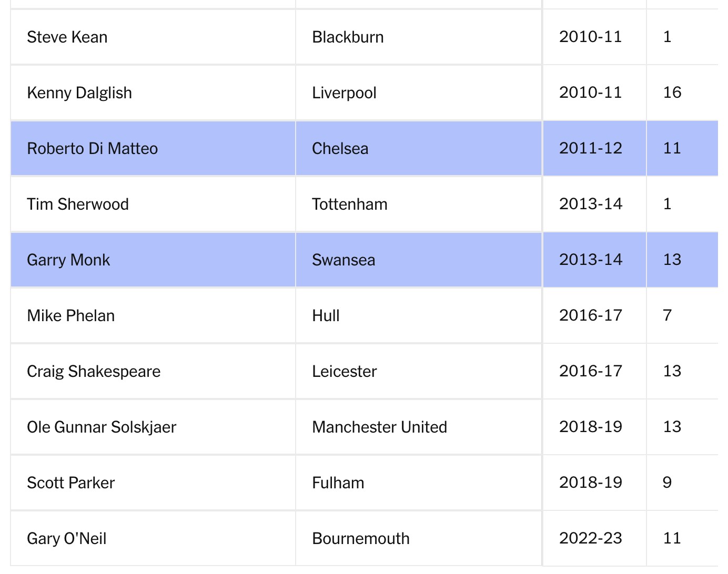Select the Chelsea club cell

[340, 149]
